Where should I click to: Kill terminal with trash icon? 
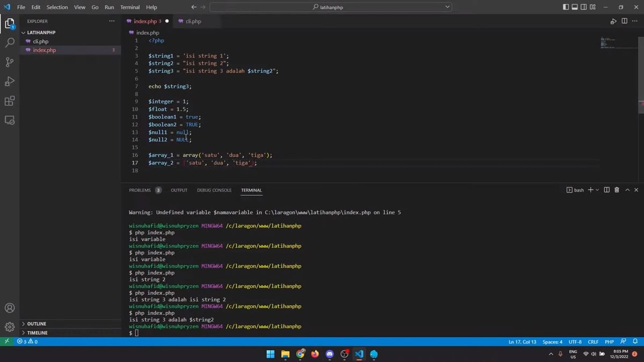[617, 190]
